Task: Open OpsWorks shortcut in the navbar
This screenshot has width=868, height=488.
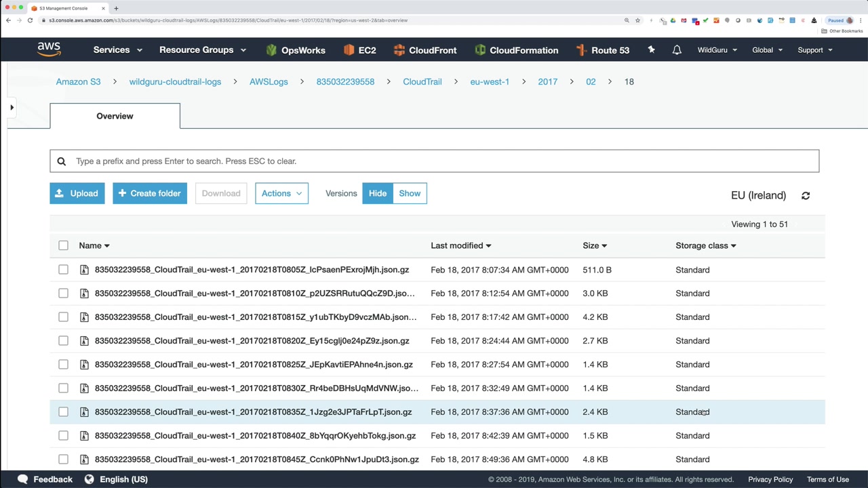Action: (296, 50)
